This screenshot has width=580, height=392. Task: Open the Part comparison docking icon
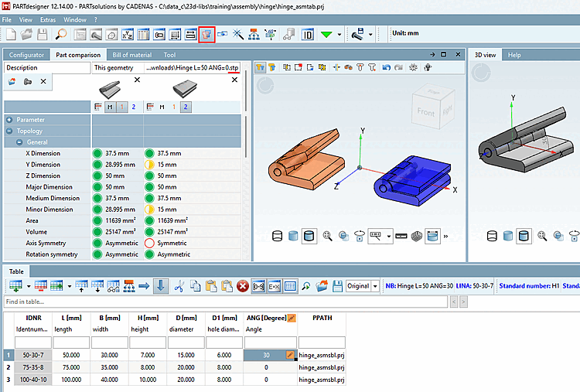pos(206,35)
